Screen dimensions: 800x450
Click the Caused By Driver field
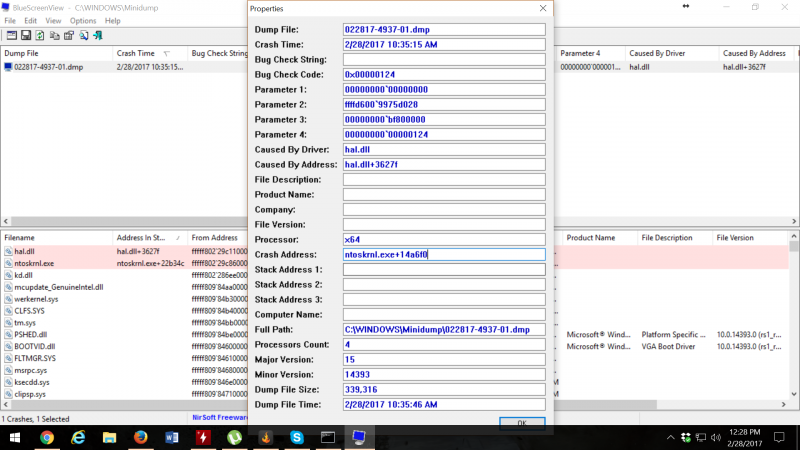(x=444, y=149)
